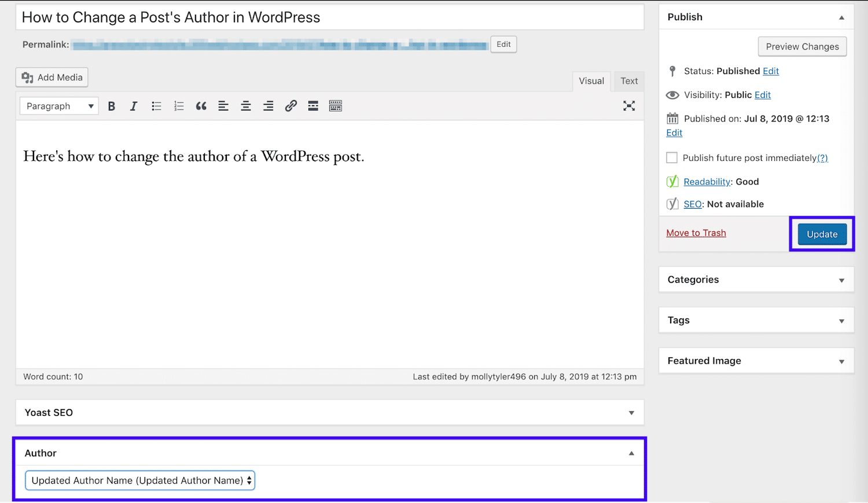Insert a hyperlink into the content
The height and width of the screenshot is (503, 868).
[x=290, y=105]
